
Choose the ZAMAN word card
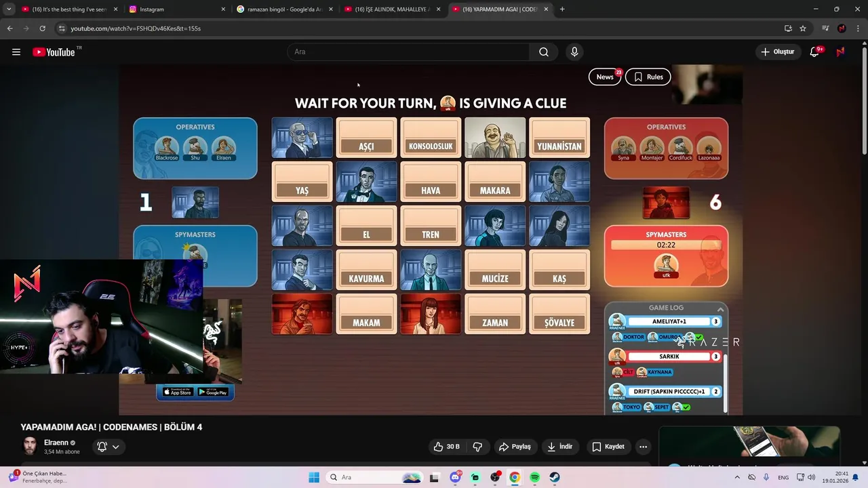(x=495, y=314)
